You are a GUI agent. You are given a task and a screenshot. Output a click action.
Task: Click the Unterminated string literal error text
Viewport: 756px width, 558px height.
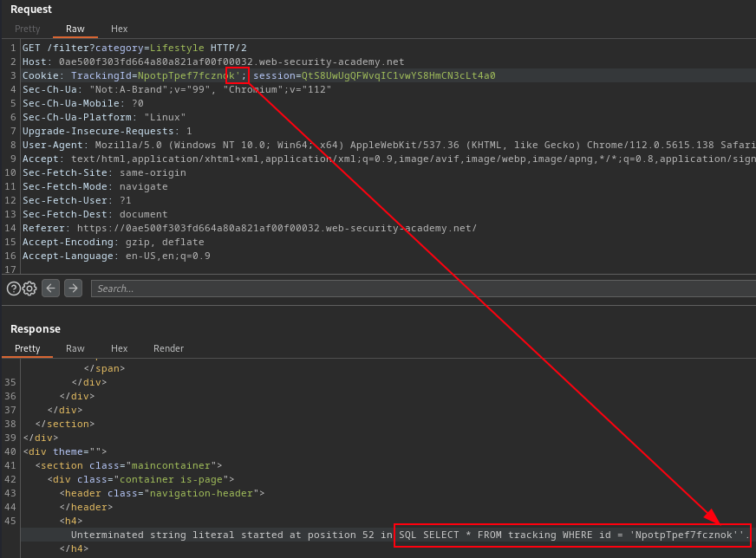[231, 535]
